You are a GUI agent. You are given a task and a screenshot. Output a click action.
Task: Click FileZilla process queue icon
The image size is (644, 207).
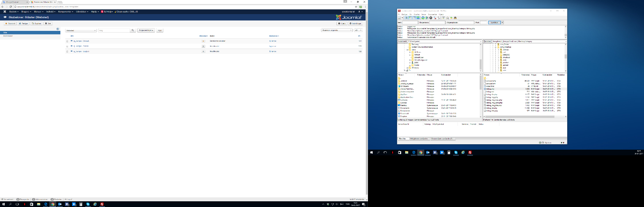pos(427,18)
